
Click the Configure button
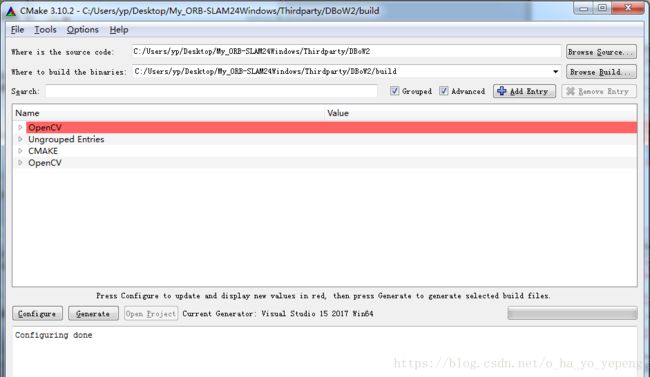[x=37, y=314]
